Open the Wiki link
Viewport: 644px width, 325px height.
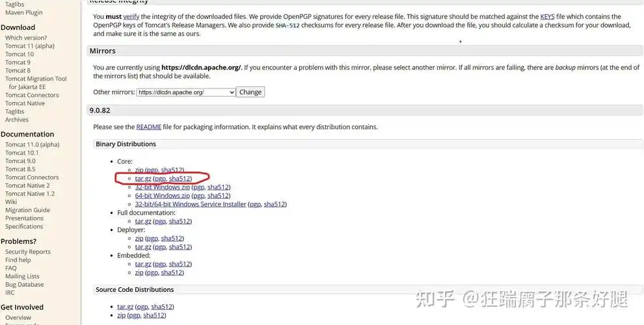(x=11, y=202)
